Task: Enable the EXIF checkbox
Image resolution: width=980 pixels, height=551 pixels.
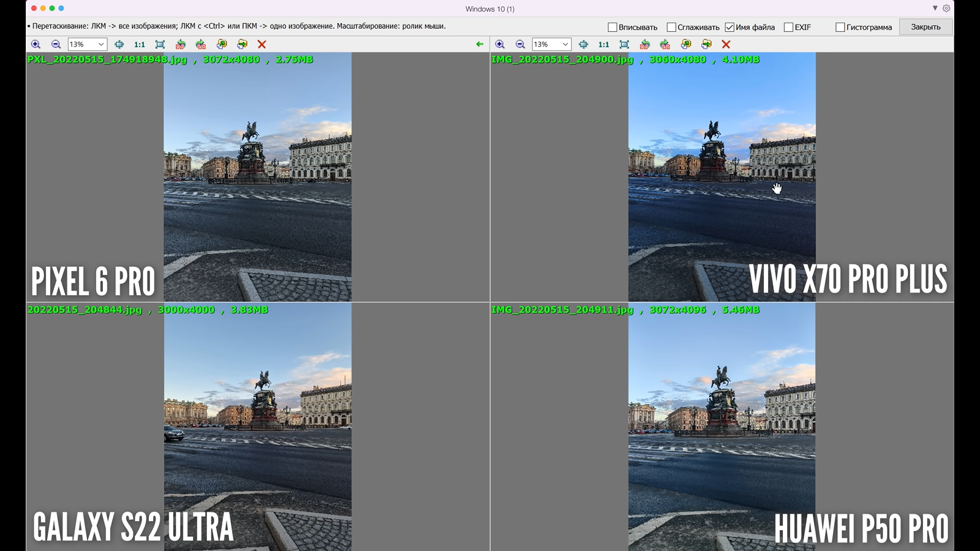Action: [x=788, y=27]
